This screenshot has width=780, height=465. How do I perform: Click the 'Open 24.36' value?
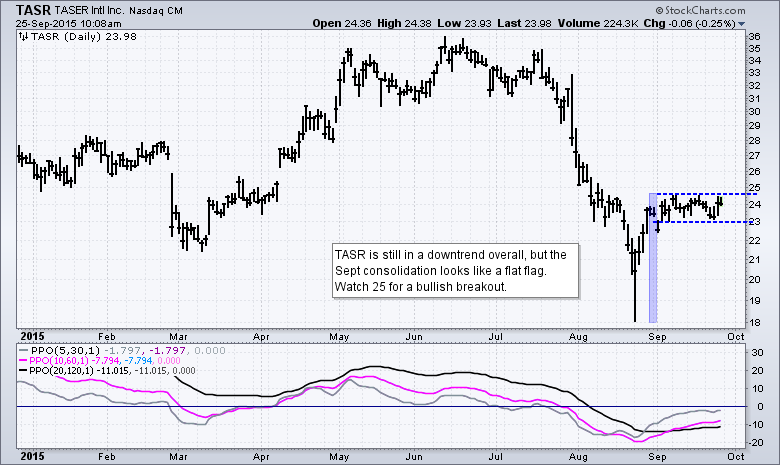click(341, 23)
